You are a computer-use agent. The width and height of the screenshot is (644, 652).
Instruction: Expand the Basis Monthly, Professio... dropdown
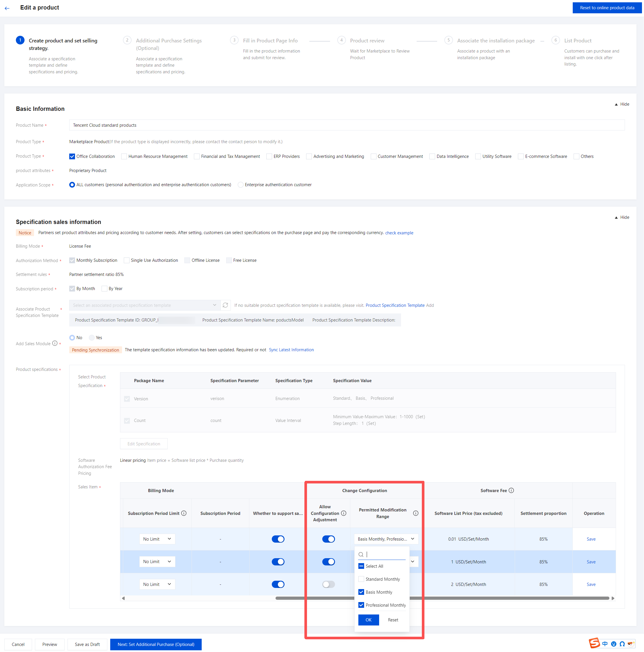[x=386, y=539]
